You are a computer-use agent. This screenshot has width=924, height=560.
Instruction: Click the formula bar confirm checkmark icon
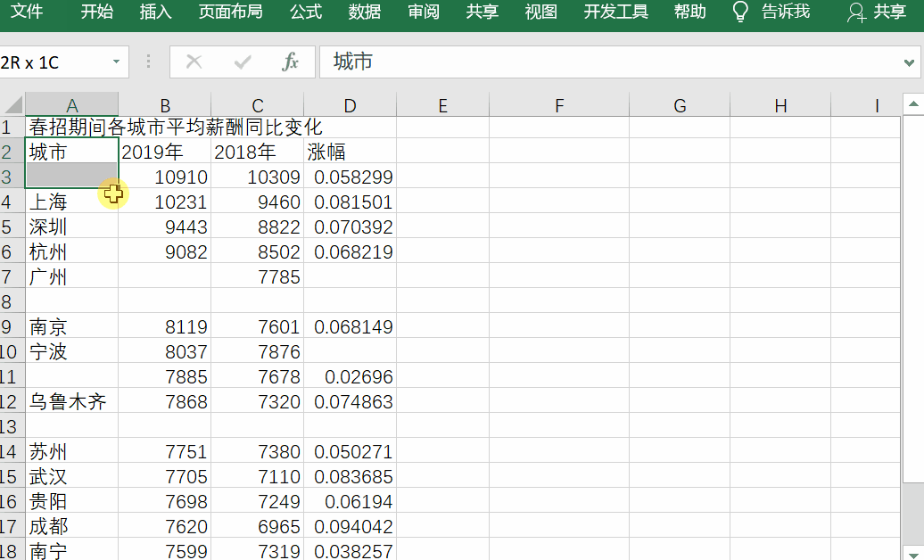(243, 62)
